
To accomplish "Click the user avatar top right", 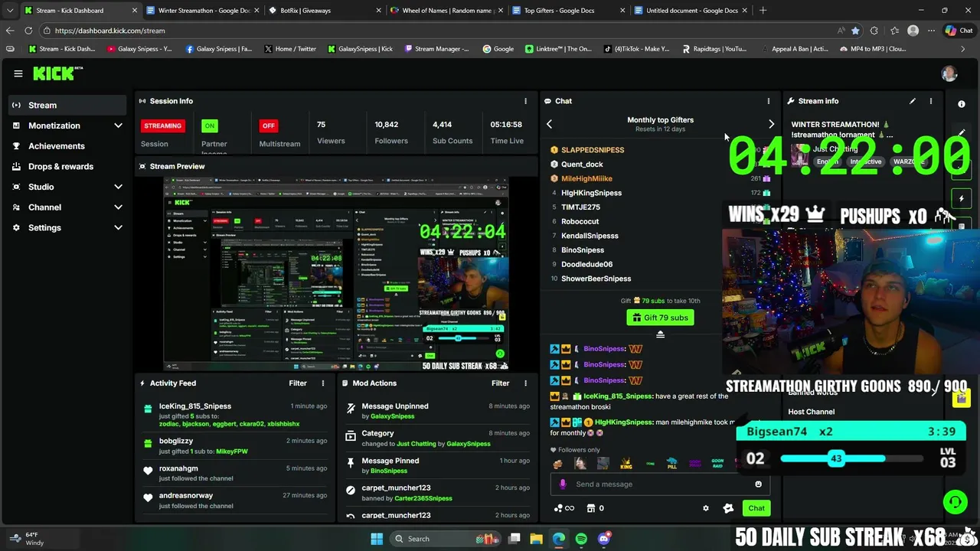I will coord(949,73).
